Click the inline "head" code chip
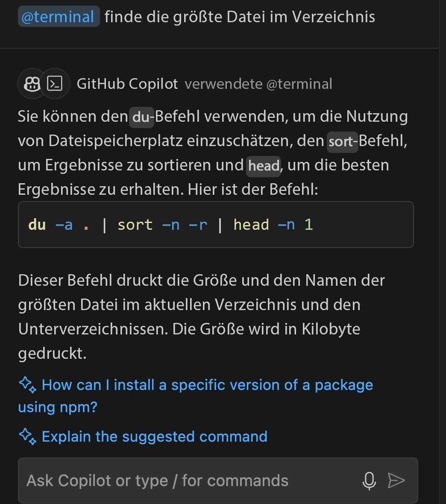Viewport: 446px width, 504px height. [x=264, y=165]
